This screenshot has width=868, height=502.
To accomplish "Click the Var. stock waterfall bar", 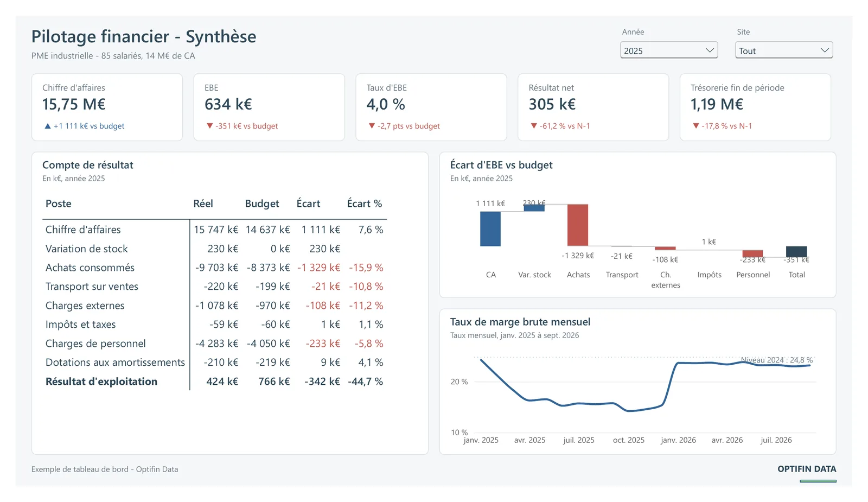I will [x=534, y=208].
